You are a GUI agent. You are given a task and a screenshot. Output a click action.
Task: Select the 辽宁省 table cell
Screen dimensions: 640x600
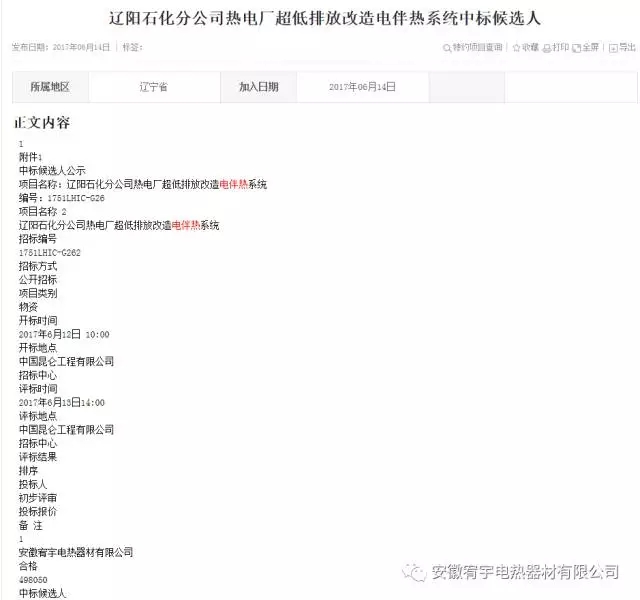click(154, 87)
